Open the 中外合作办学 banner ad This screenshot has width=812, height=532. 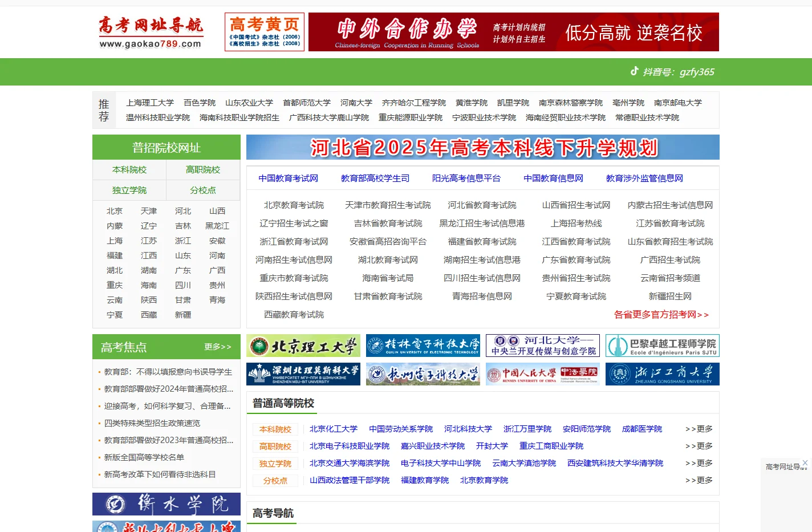tap(513, 32)
